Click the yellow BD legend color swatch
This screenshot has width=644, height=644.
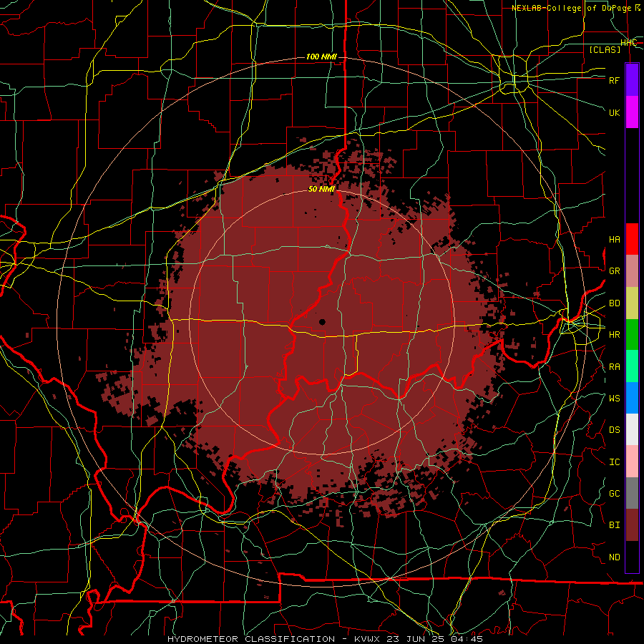632,303
